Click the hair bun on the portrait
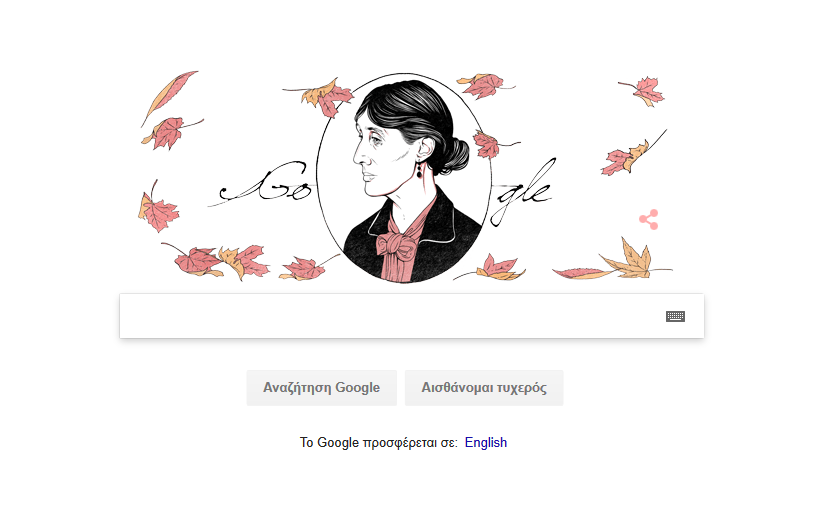Screen dimensions: 821x516 [452, 156]
